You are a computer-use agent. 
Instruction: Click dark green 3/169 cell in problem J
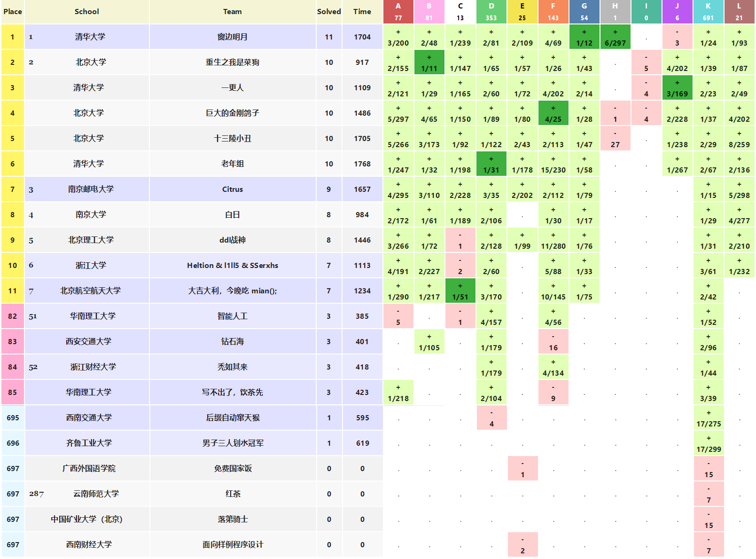coord(677,88)
